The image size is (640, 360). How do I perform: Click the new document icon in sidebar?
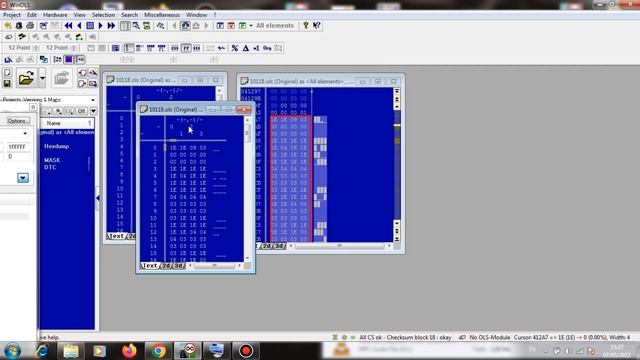pos(7,73)
